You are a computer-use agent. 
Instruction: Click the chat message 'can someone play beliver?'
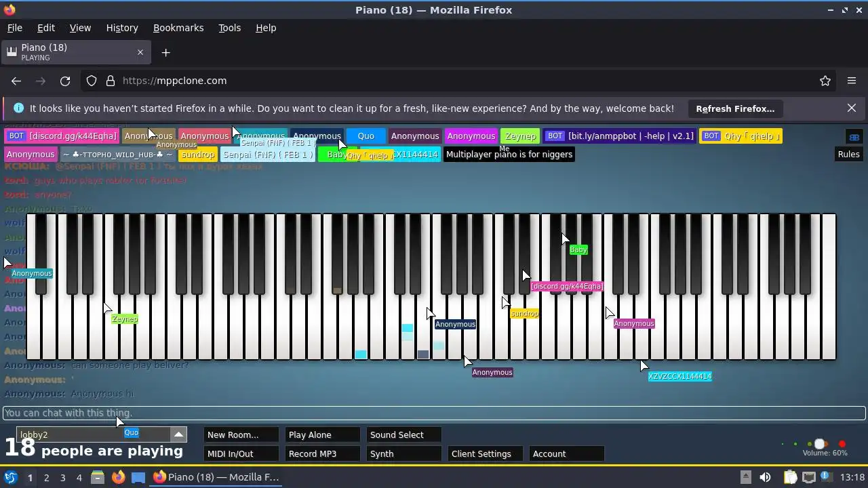coord(130,365)
